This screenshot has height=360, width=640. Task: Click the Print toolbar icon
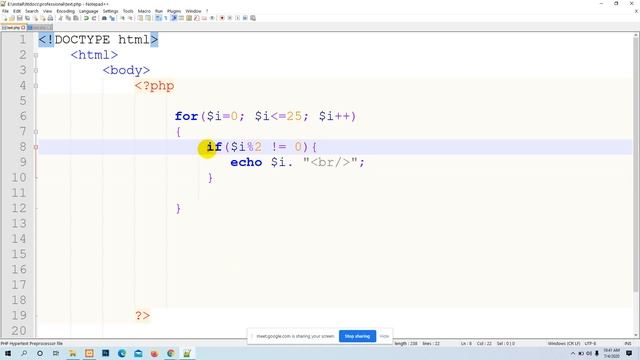pos(50,18)
